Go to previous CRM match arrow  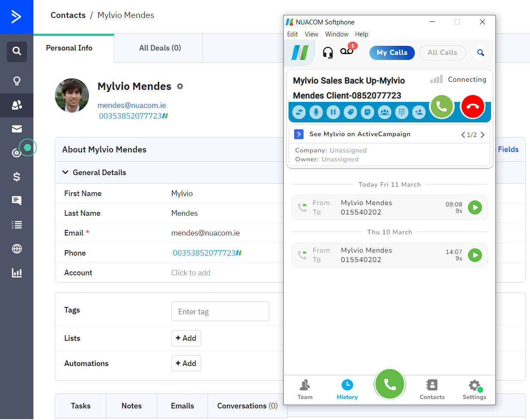(463, 135)
